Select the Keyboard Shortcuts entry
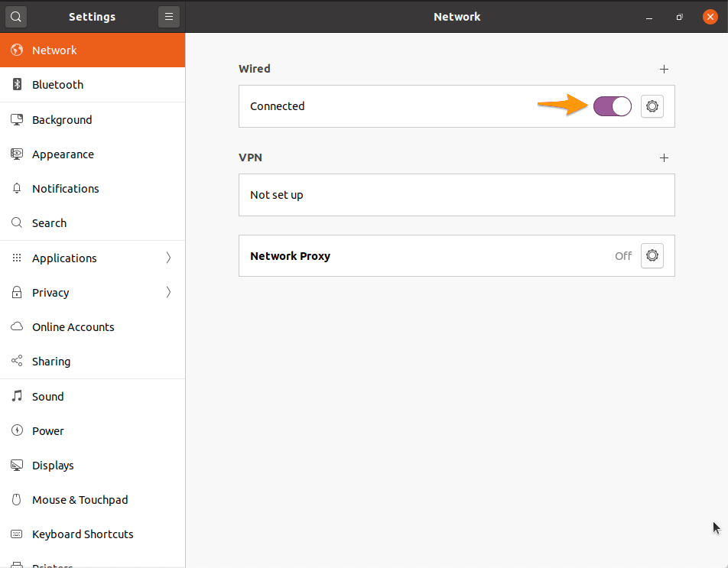Screen dimensions: 728x568 click(x=81, y=534)
